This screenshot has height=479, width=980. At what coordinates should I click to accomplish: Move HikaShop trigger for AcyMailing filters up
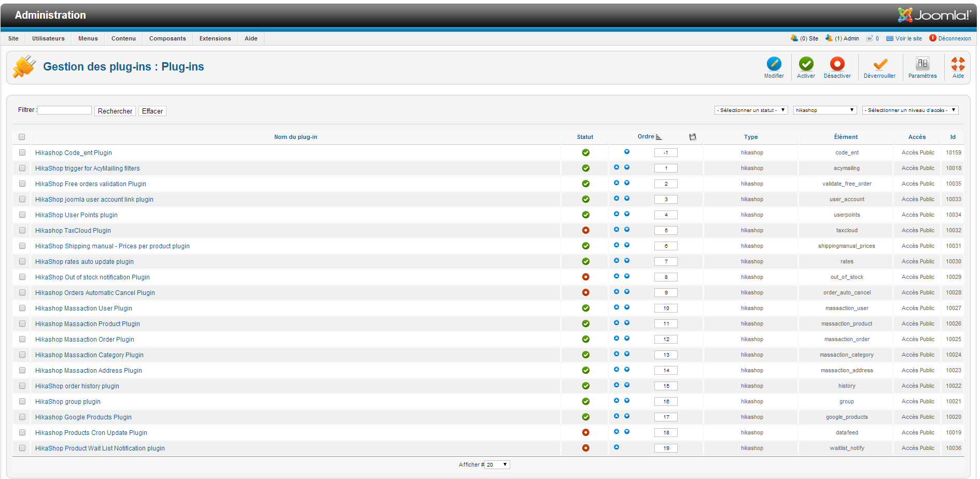617,167
